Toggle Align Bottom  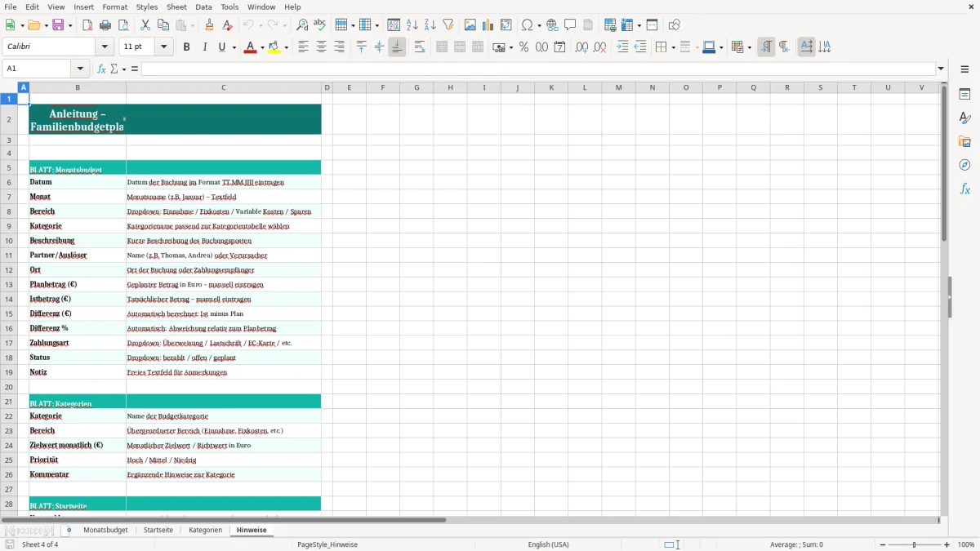coord(397,47)
